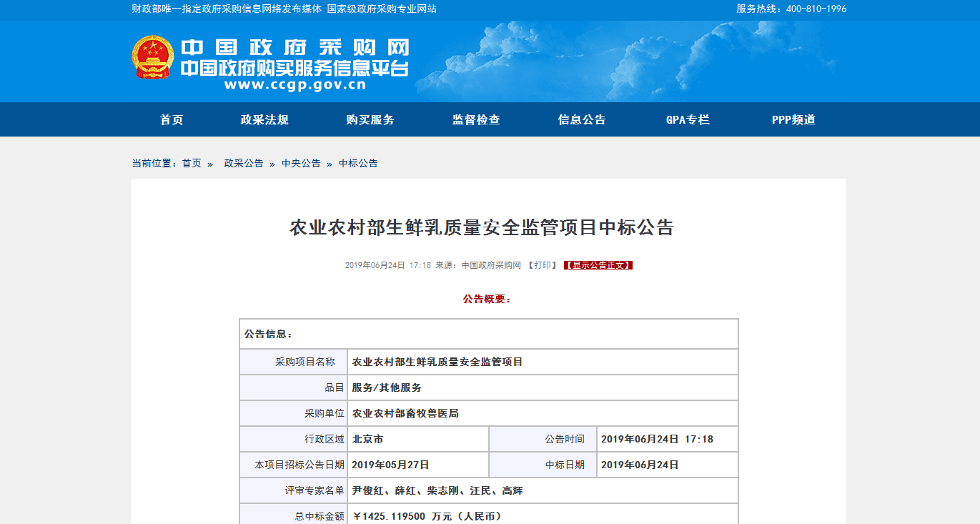Select 监督检查 in the navigation bar
Image resolution: width=980 pixels, height=524 pixels.
tap(476, 120)
